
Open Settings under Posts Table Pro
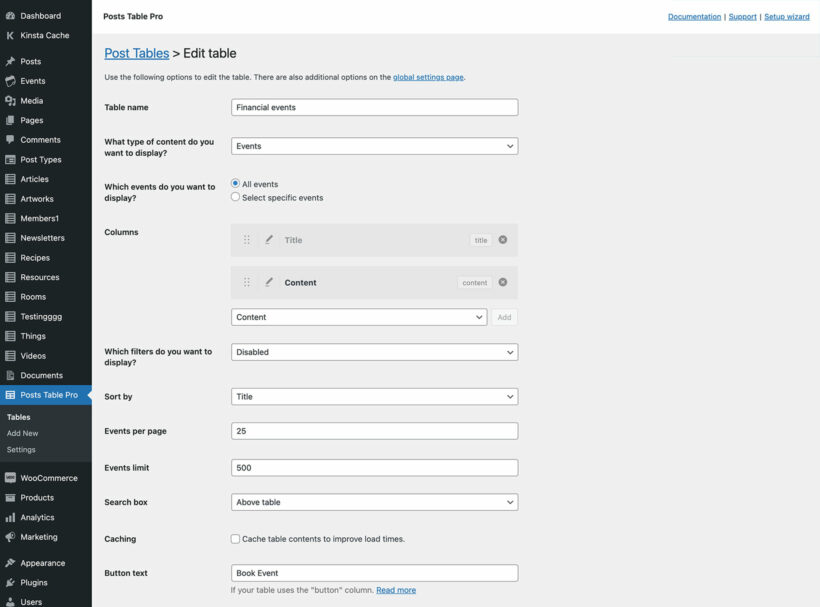tap(21, 449)
